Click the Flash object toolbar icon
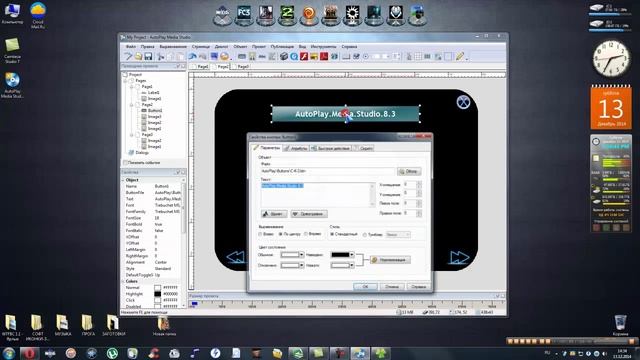 click(304, 56)
